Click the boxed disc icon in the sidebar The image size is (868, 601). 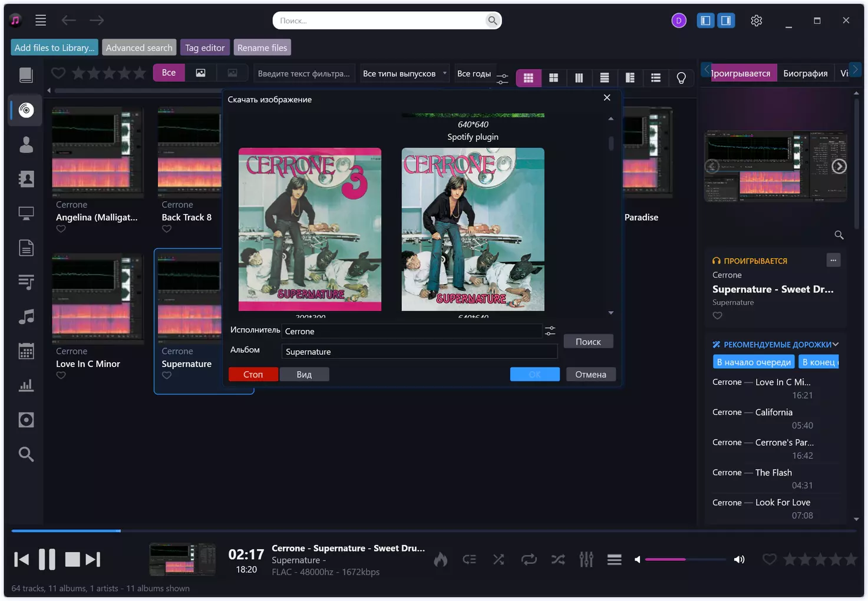(26, 420)
